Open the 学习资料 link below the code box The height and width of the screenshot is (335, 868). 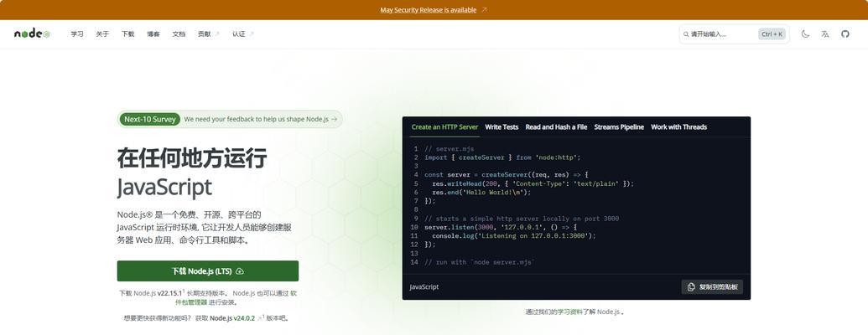[570, 312]
